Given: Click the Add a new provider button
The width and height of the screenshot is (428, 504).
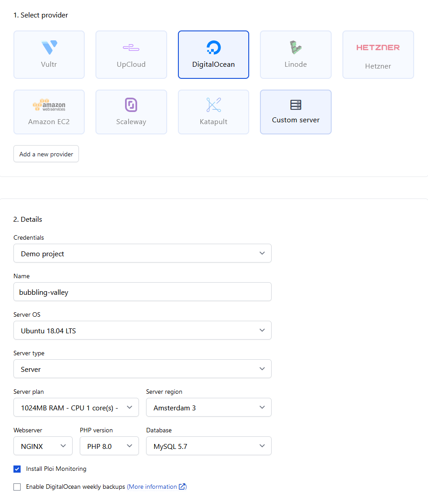Looking at the screenshot, I should (x=46, y=154).
